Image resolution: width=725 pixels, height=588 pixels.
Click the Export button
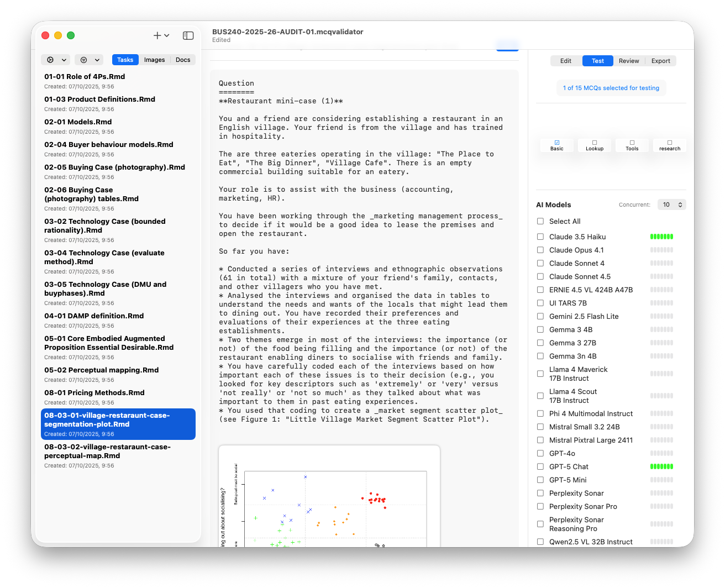tap(661, 61)
